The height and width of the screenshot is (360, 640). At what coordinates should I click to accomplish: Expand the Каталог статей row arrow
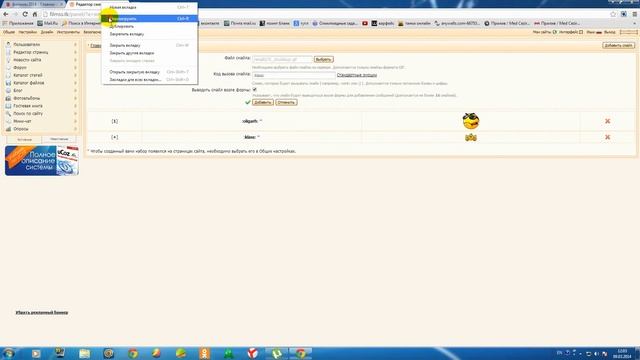tap(76, 75)
